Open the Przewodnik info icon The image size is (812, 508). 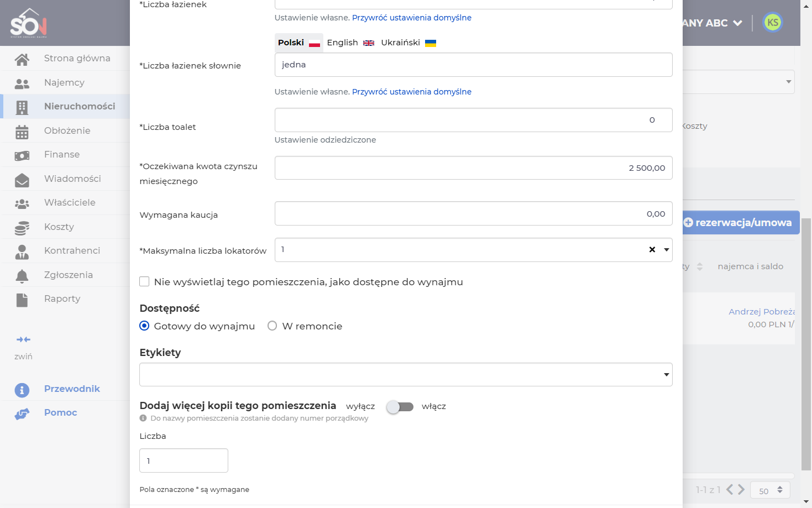pyautogui.click(x=22, y=390)
